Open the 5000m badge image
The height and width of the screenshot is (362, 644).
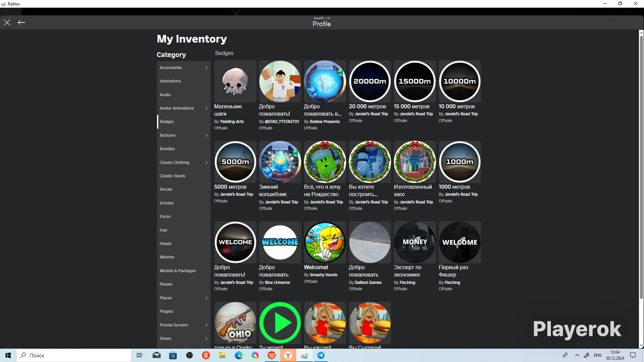coord(235,162)
